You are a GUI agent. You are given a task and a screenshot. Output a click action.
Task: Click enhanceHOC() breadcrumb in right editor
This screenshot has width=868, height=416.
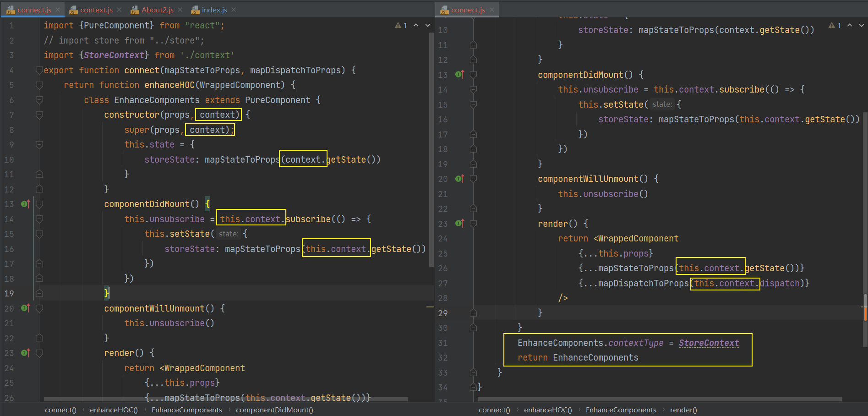coord(548,410)
